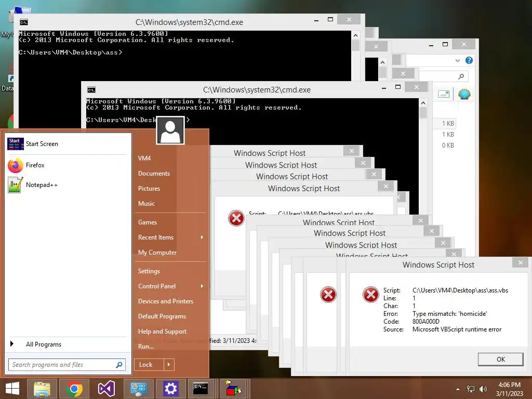Click the Explorer search box magnifier
The height and width of the screenshot is (399, 532).
tap(461, 76)
